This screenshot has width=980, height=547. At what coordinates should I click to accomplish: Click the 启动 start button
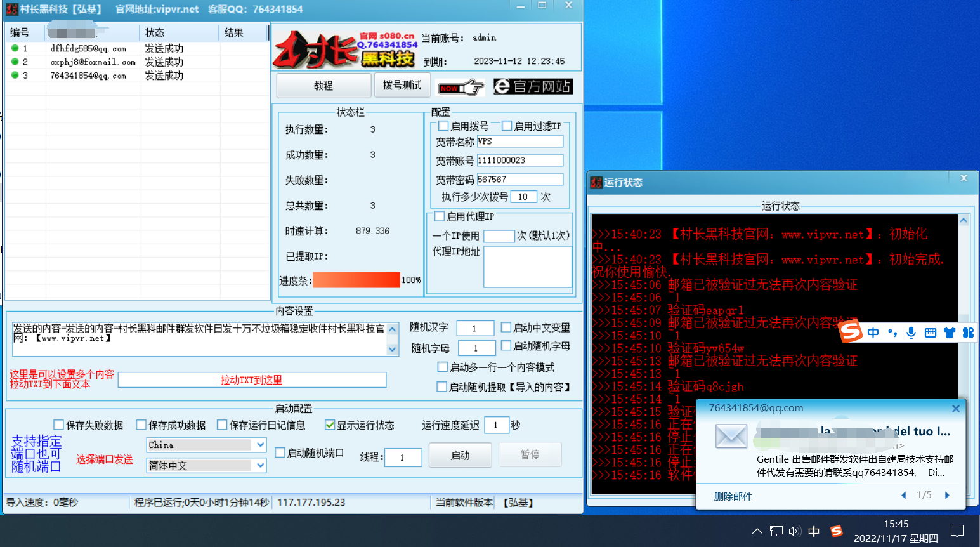tap(461, 455)
